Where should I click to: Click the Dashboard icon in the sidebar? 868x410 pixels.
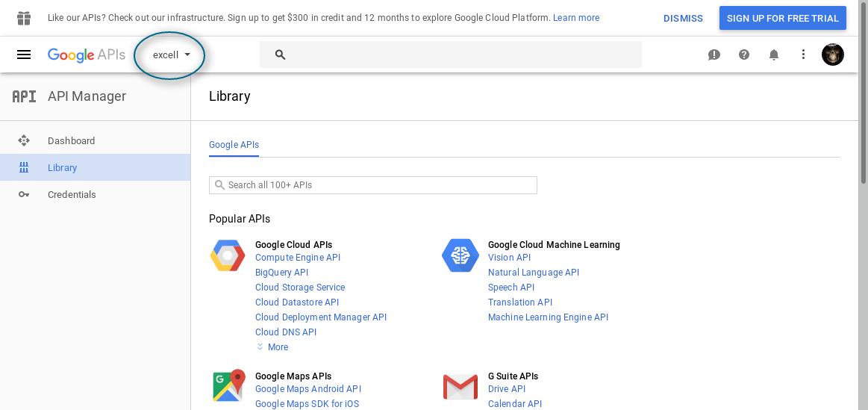pyautogui.click(x=24, y=140)
